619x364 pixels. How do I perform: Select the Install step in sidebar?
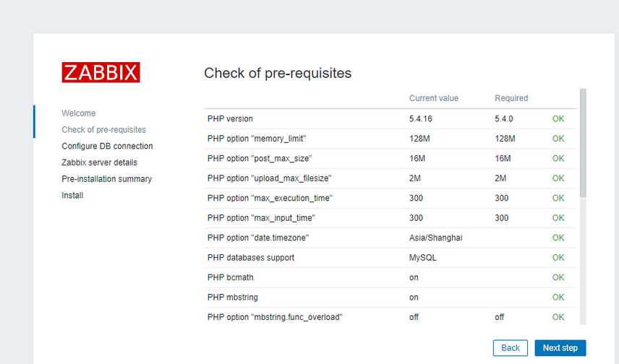point(72,195)
